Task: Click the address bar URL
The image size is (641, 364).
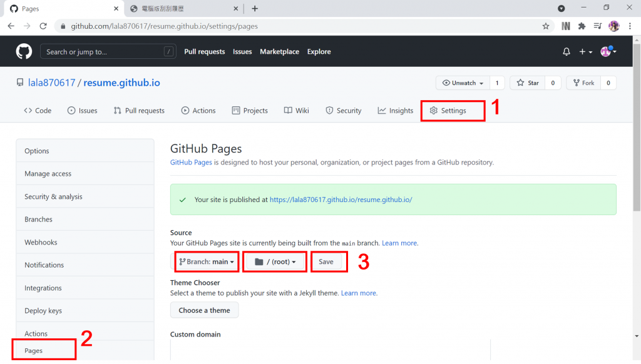Action: 165,26
